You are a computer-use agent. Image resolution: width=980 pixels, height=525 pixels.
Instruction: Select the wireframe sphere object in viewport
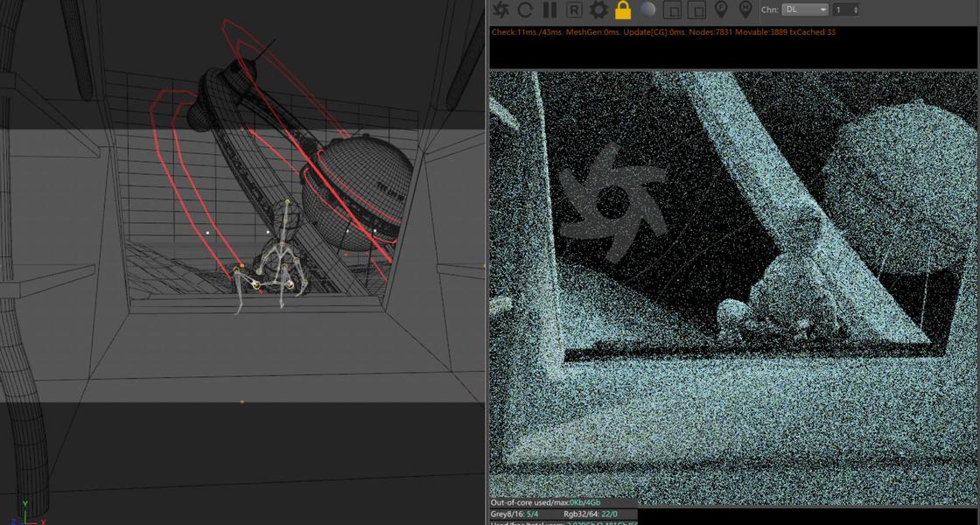tap(357, 192)
